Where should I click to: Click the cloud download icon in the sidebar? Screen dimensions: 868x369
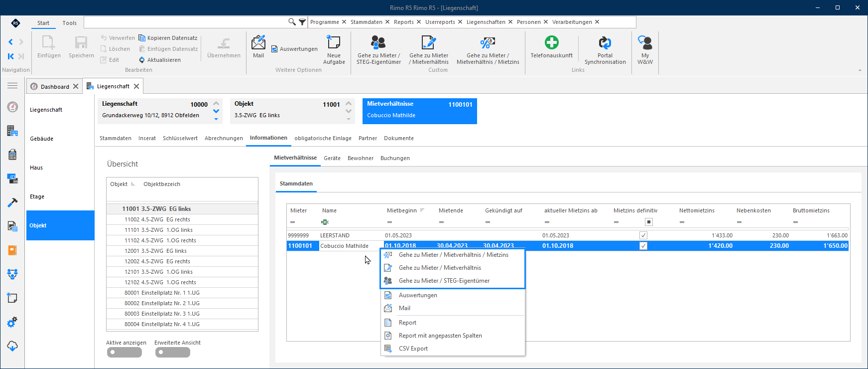[x=12, y=346]
